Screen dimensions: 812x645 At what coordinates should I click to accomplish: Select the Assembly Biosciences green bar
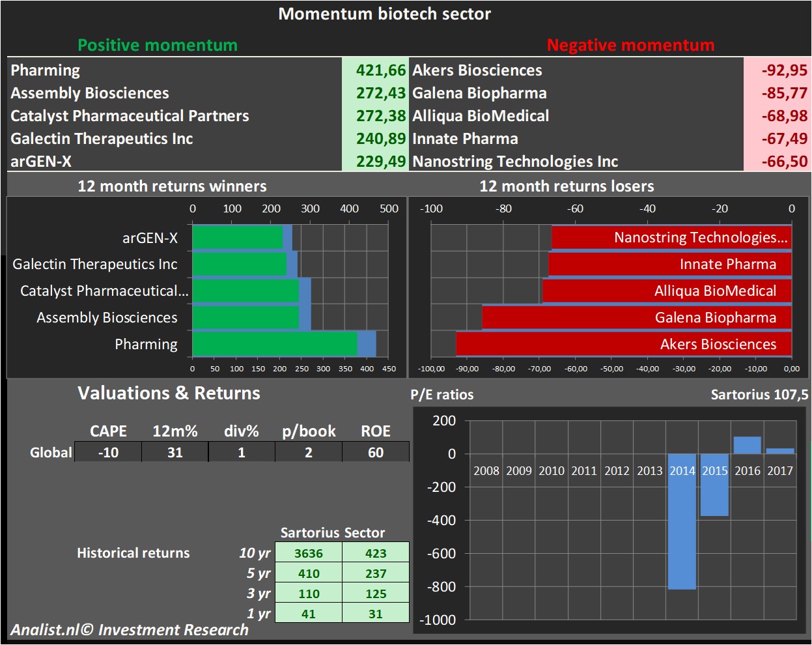(245, 317)
